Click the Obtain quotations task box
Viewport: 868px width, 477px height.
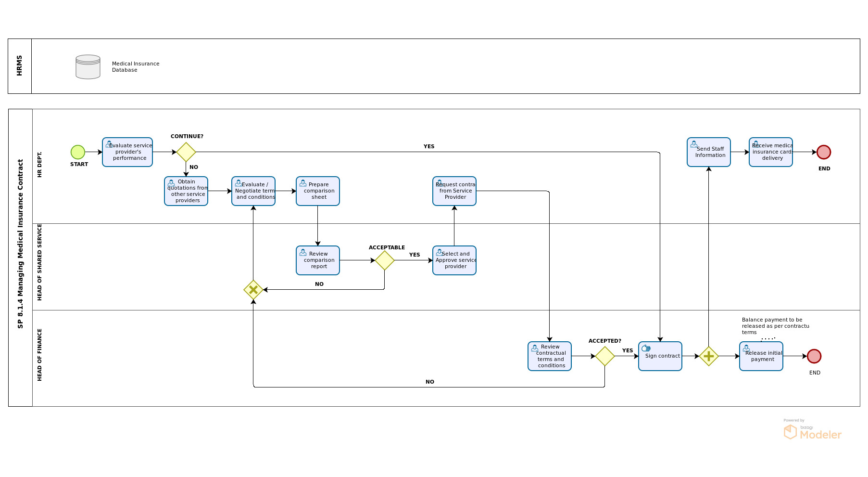[186, 191]
